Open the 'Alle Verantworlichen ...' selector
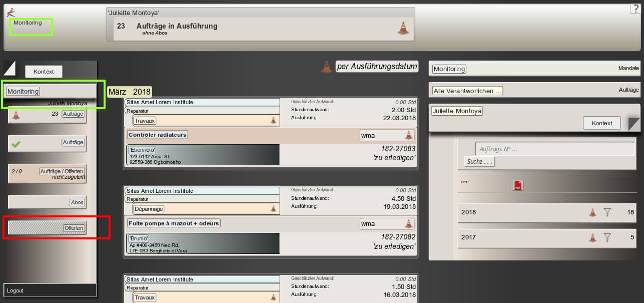Screen dimensions: 644x303 click(x=467, y=91)
